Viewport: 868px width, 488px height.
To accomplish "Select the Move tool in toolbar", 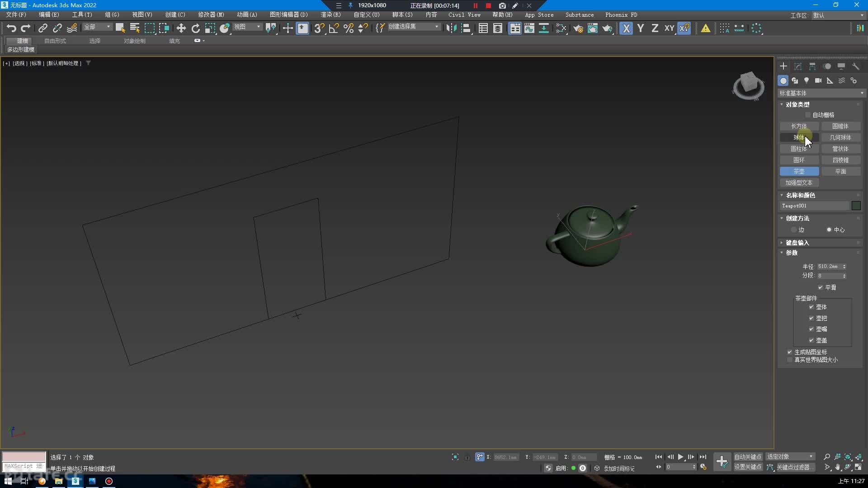I will click(181, 28).
